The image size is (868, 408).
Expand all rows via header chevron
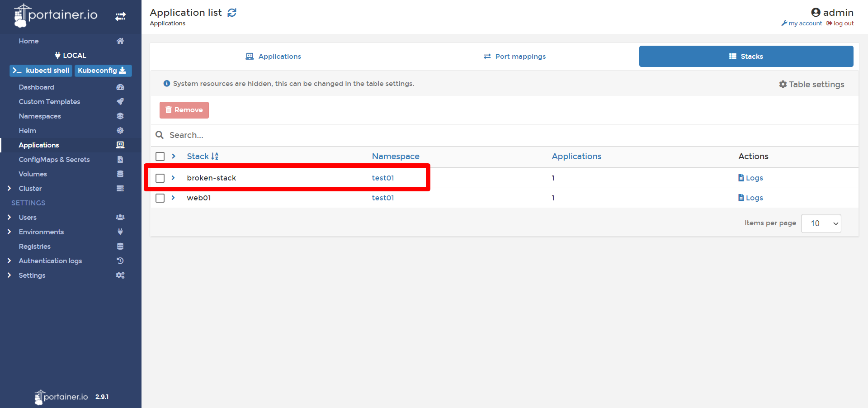point(173,156)
